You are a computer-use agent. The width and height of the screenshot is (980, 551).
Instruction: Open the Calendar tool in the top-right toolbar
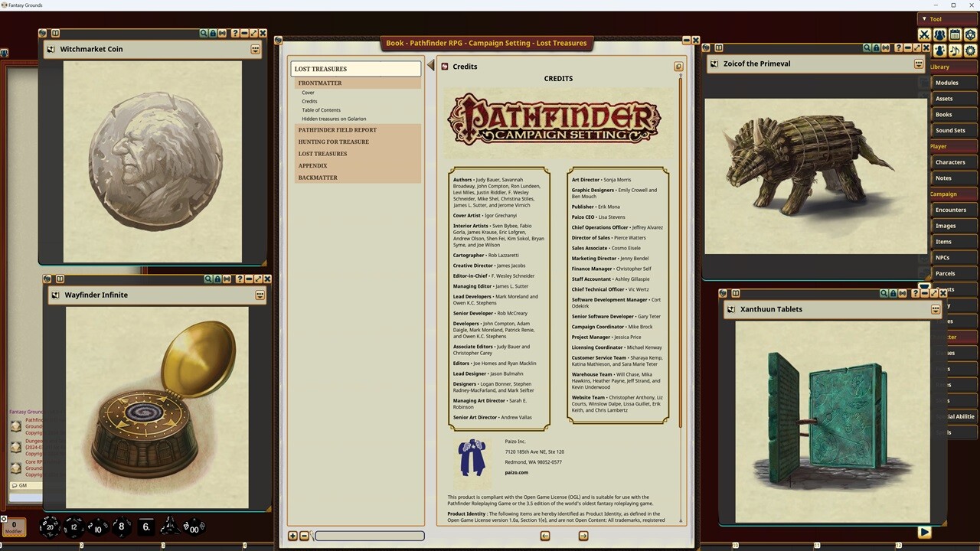pos(955,34)
